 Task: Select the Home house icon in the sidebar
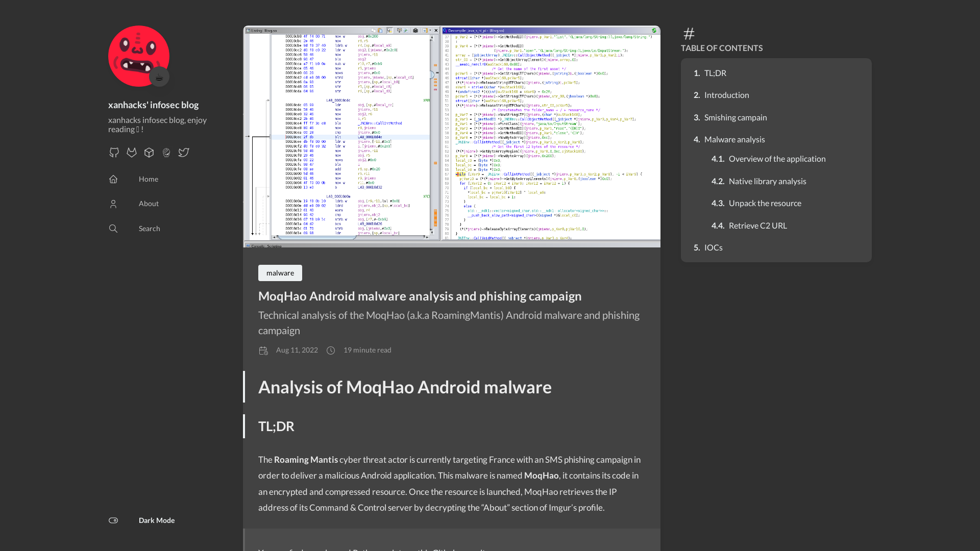(113, 179)
